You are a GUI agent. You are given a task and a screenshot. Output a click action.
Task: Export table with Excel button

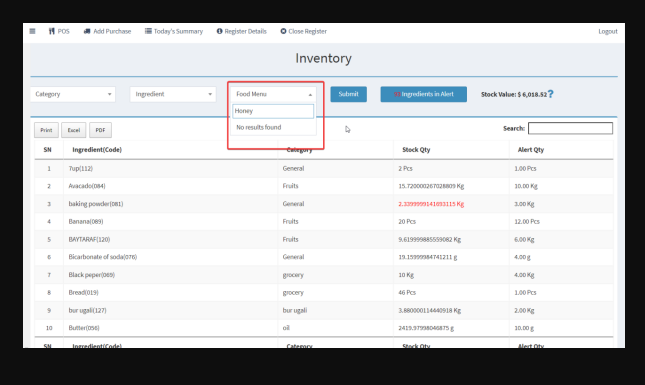[x=74, y=130]
